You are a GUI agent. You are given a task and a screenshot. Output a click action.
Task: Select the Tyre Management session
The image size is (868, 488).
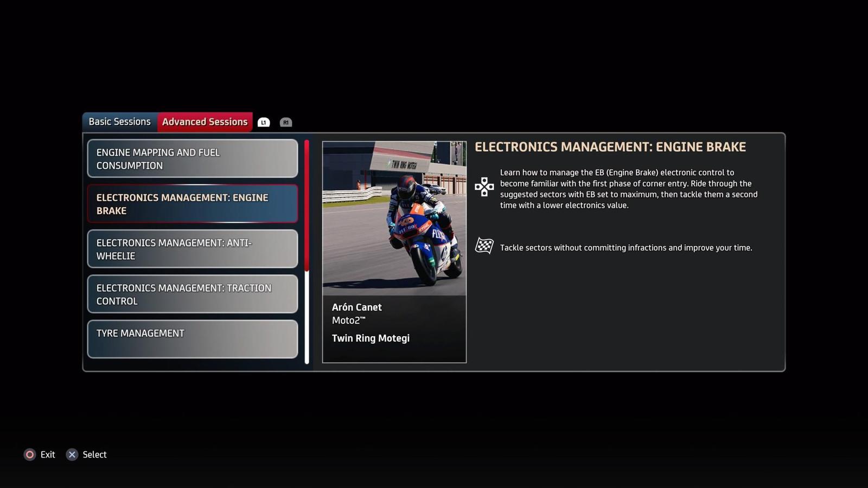(x=193, y=339)
